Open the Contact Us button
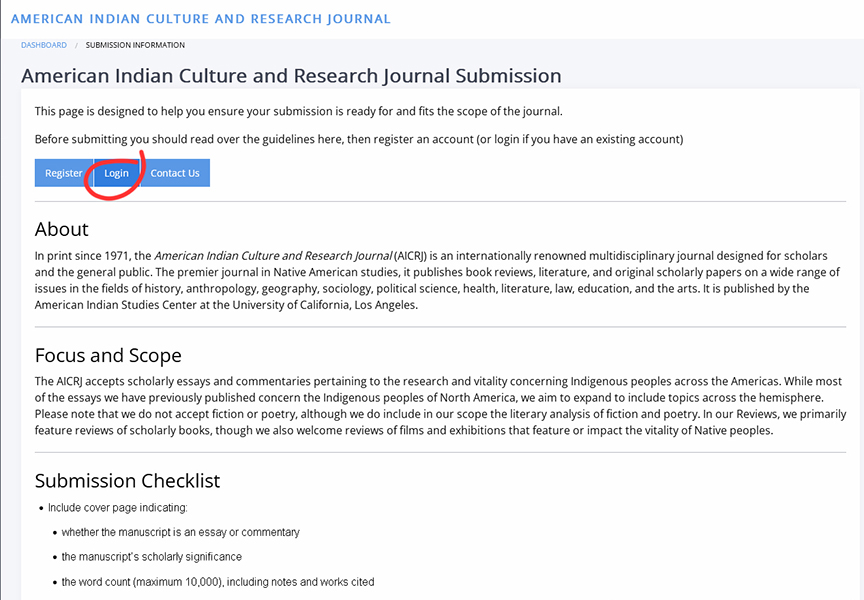Viewport: 864px width, 600px height. tap(175, 173)
